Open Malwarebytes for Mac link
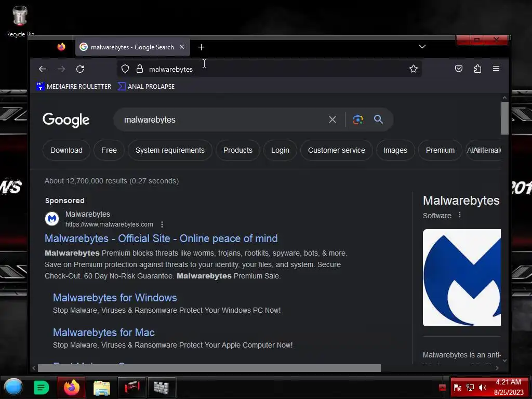The height and width of the screenshot is (399, 532). click(x=104, y=332)
